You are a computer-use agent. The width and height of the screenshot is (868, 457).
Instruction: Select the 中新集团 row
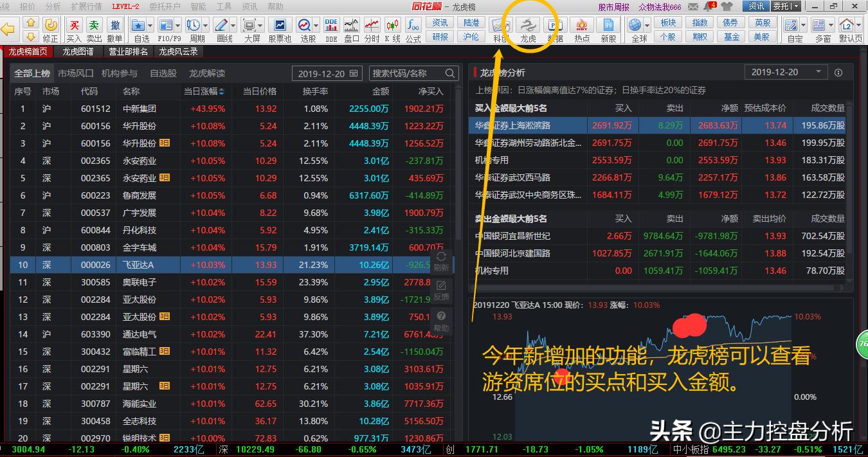click(232, 109)
